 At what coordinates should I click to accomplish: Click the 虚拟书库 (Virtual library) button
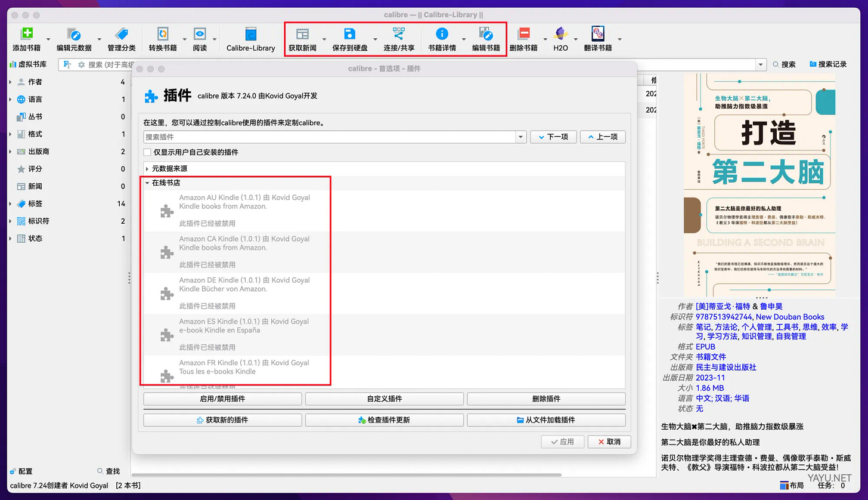click(x=28, y=64)
